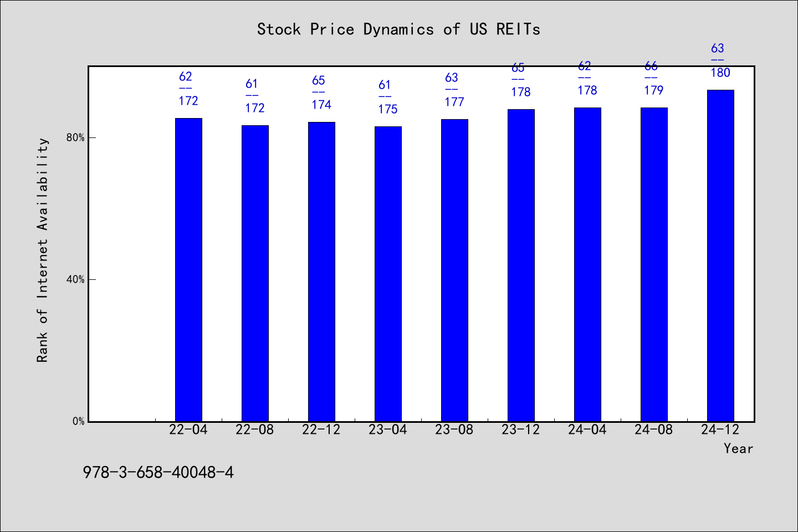This screenshot has width=798, height=532.
Task: Click the data label '62 -- 172' above 22-04
Action: click(x=188, y=89)
